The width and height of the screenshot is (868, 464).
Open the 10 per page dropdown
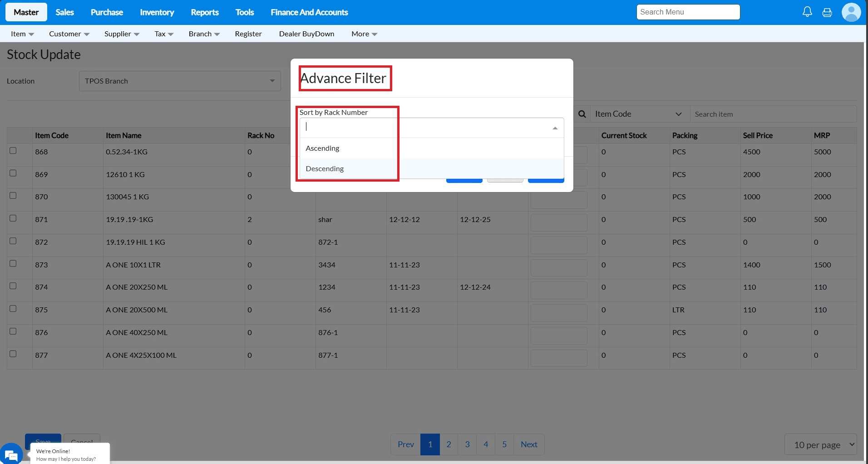coord(820,444)
